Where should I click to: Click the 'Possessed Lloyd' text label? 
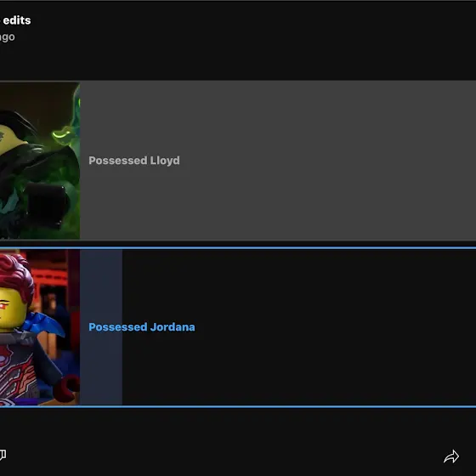134,161
